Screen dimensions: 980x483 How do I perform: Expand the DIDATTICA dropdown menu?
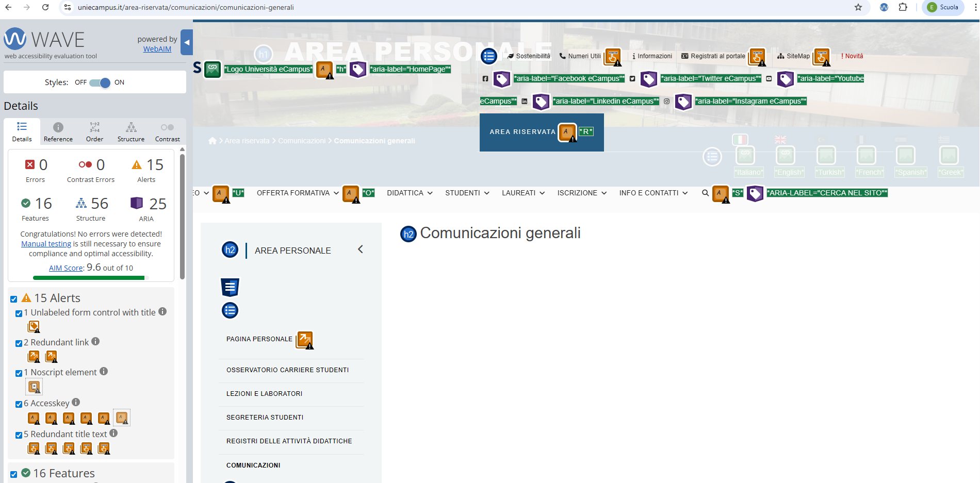(410, 193)
